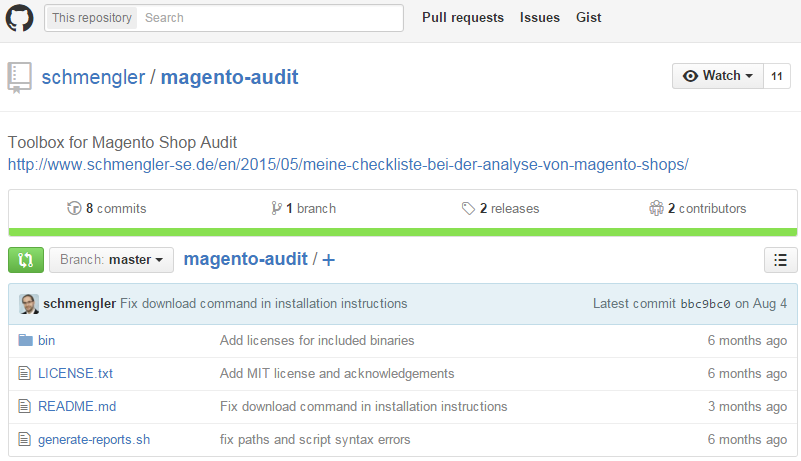The image size is (801, 461).
Task: Click magento-audit breadcrumb next to branch selector
Action: pos(246,259)
